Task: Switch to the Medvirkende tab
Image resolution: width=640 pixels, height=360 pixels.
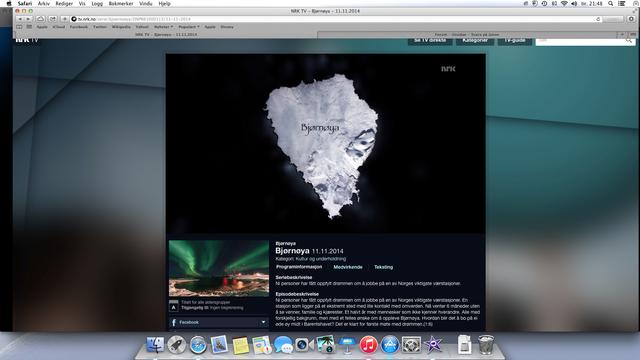Action: (x=348, y=267)
